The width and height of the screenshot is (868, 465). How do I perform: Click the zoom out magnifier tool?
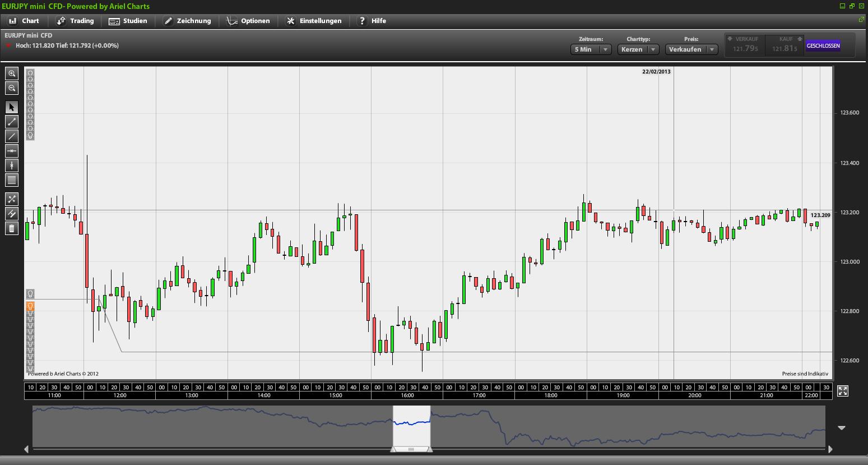[x=12, y=88]
